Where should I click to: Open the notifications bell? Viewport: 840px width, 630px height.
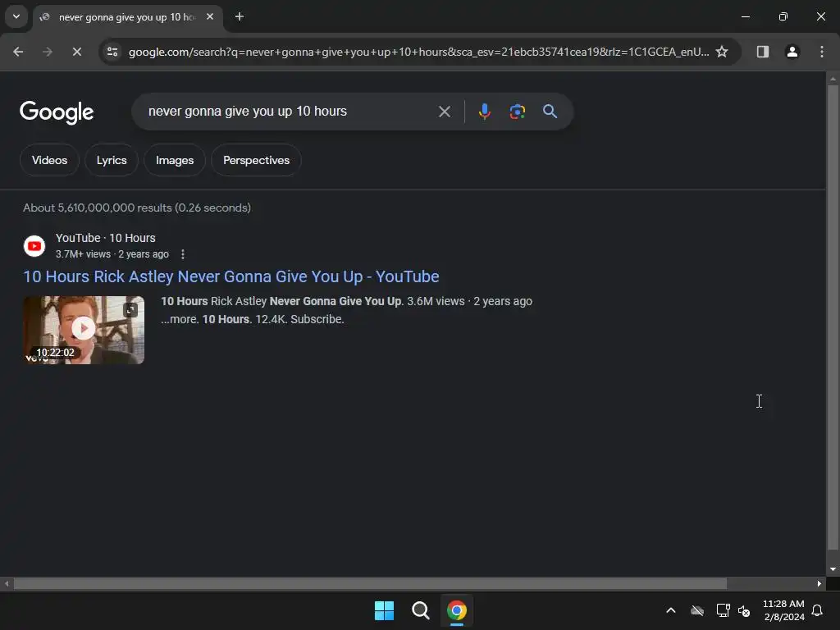(817, 610)
